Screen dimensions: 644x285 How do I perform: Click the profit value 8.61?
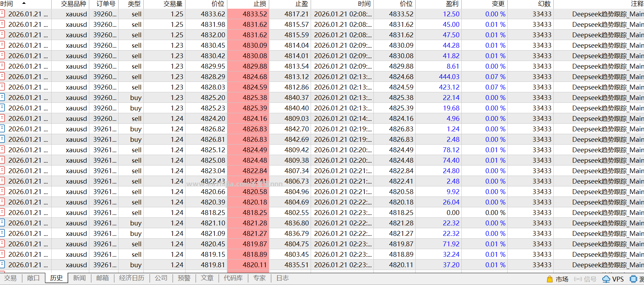(x=453, y=66)
